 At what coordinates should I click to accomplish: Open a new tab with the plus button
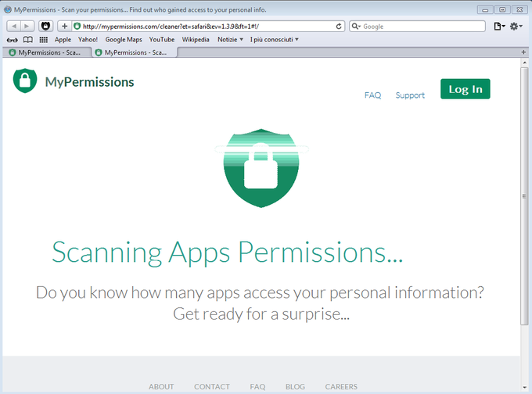click(x=523, y=52)
